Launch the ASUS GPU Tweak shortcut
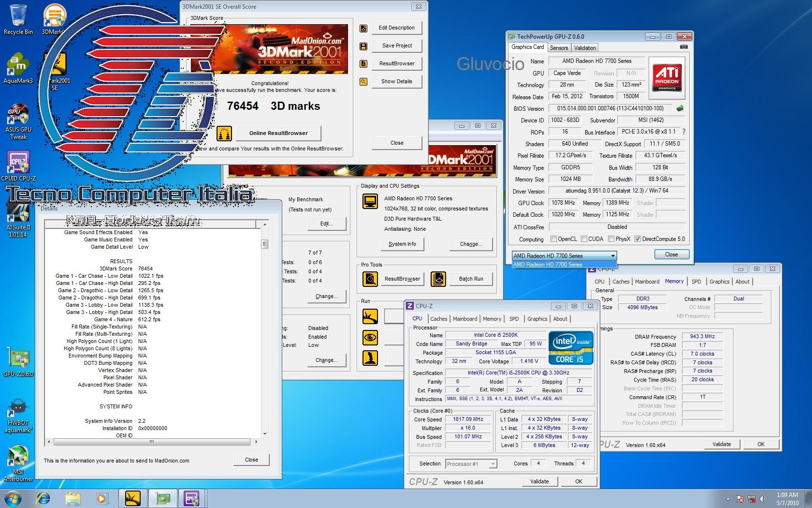This screenshot has height=508, width=812. pyautogui.click(x=18, y=122)
